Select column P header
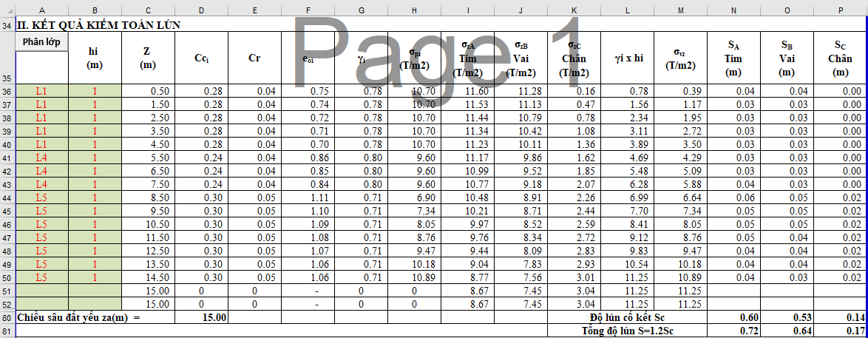The width and height of the screenshot is (868, 338). 841,9
